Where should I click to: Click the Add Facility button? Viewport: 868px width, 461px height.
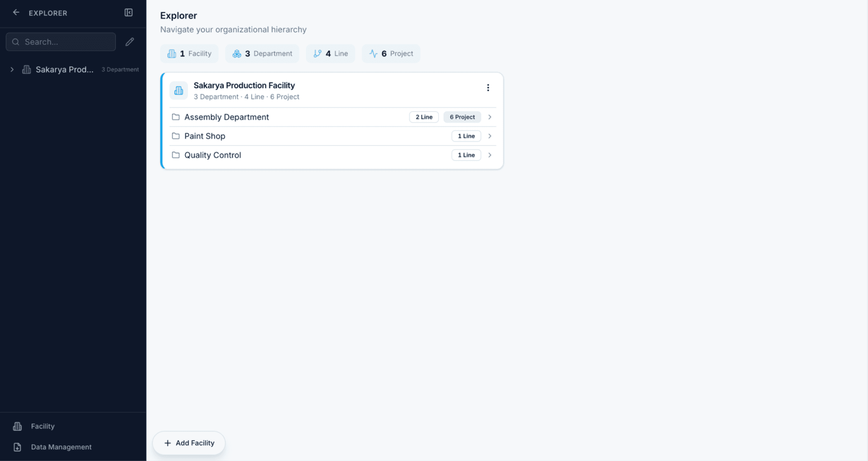189,443
